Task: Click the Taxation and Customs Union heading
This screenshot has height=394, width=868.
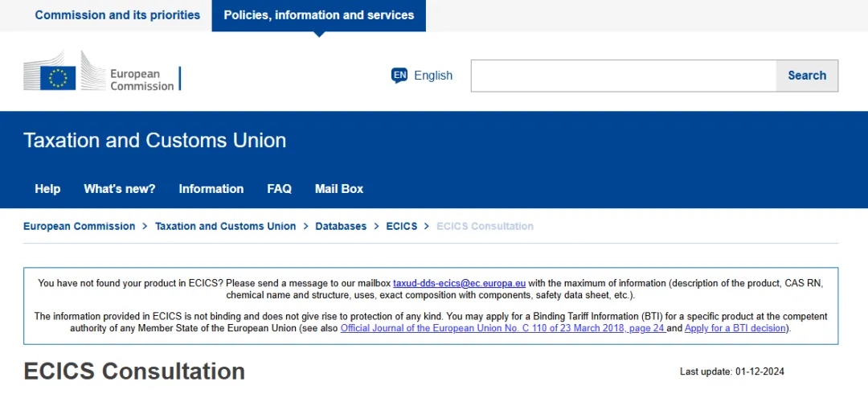Action: (155, 141)
